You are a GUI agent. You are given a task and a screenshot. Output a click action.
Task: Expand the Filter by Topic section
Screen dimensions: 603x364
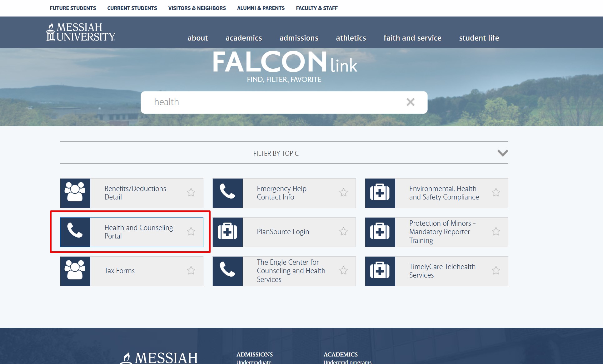(503, 153)
